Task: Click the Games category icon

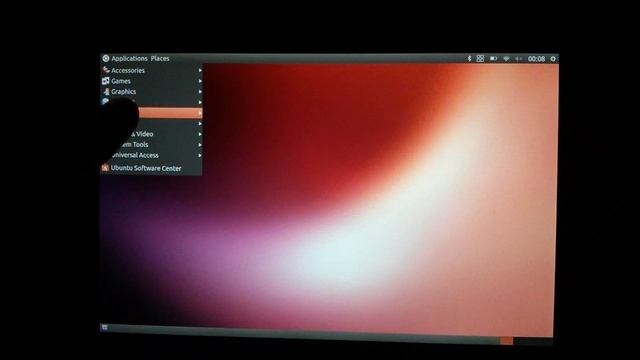Action: click(x=106, y=81)
